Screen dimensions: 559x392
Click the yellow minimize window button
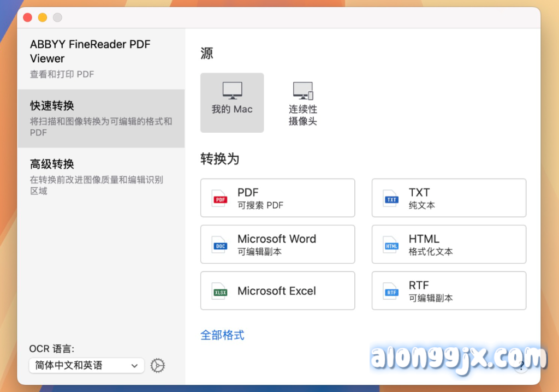tap(43, 18)
